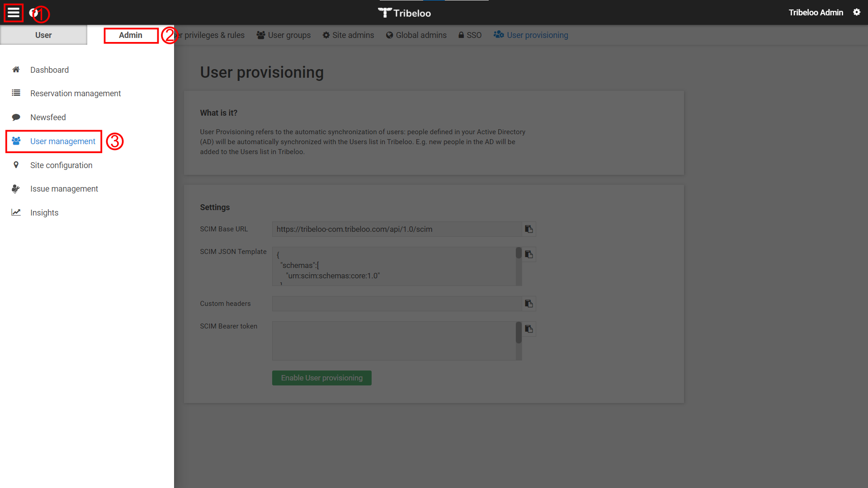Switch to the User tab

coord(43,35)
